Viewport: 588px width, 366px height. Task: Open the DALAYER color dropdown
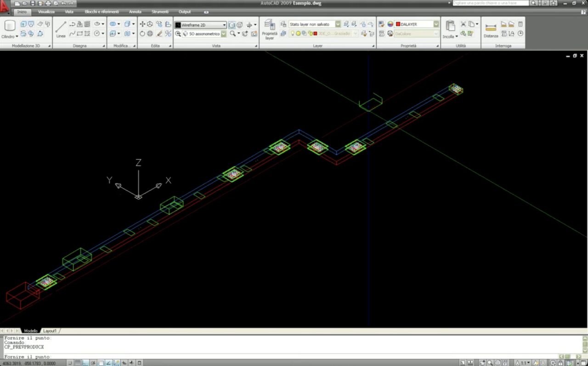435,24
